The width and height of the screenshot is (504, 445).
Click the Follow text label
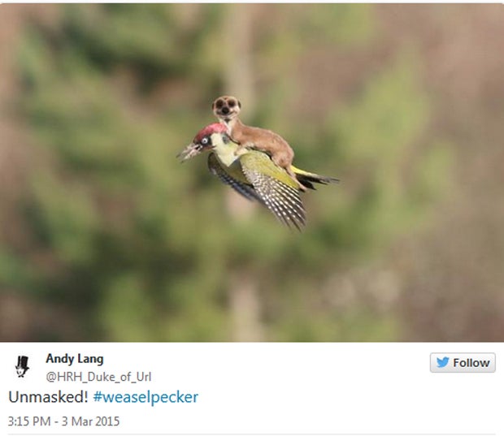[471, 363]
